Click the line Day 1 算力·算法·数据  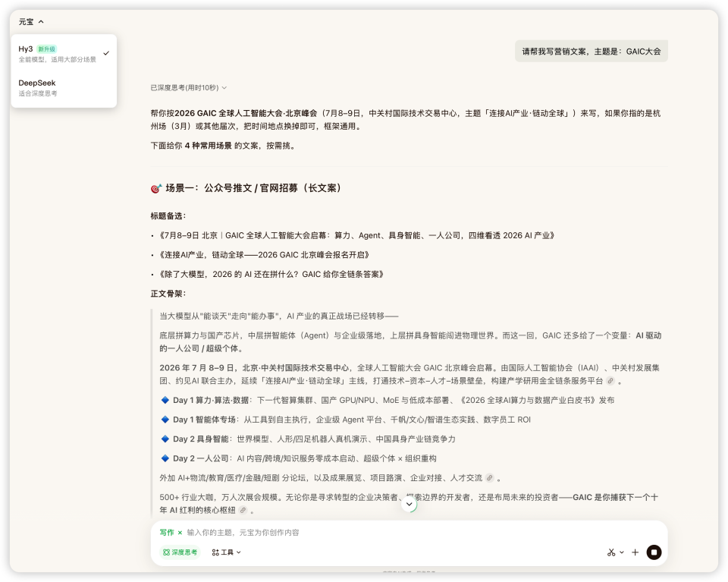(388, 400)
